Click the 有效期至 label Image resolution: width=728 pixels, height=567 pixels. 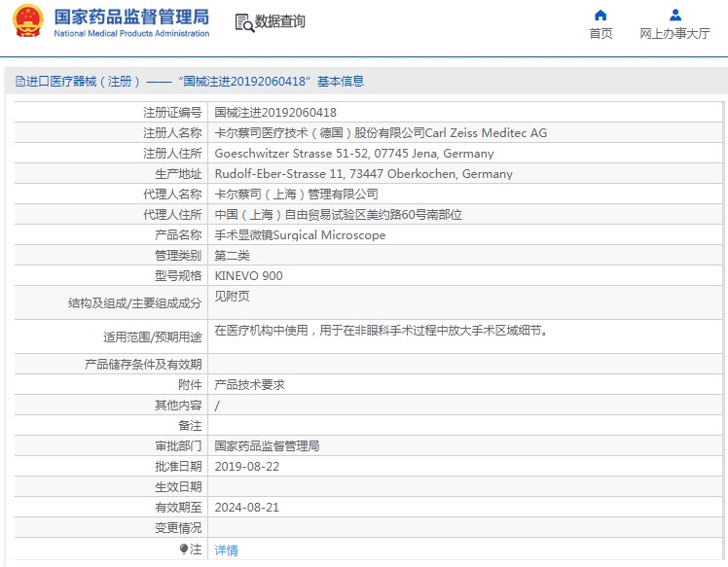point(178,507)
